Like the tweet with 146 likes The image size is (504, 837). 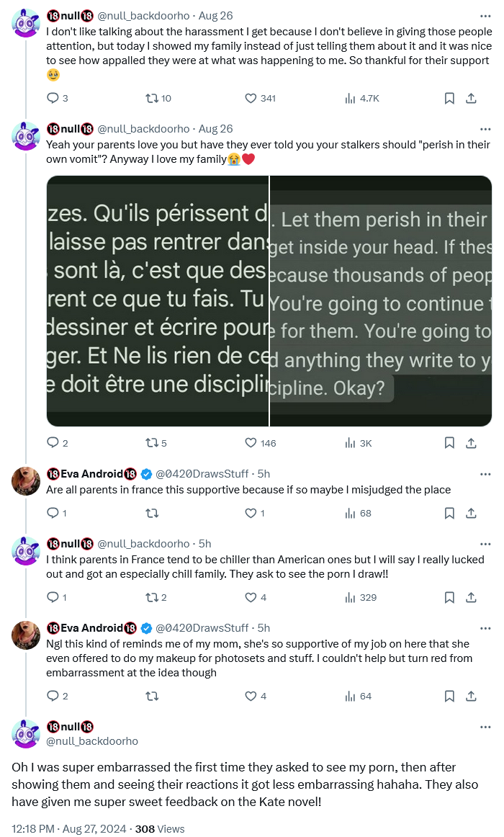(x=251, y=443)
